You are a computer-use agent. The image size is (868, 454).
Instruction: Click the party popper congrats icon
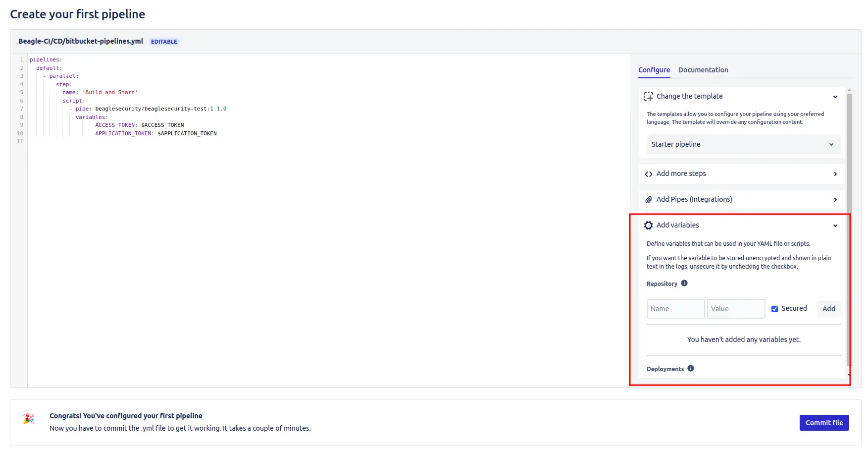coord(29,419)
